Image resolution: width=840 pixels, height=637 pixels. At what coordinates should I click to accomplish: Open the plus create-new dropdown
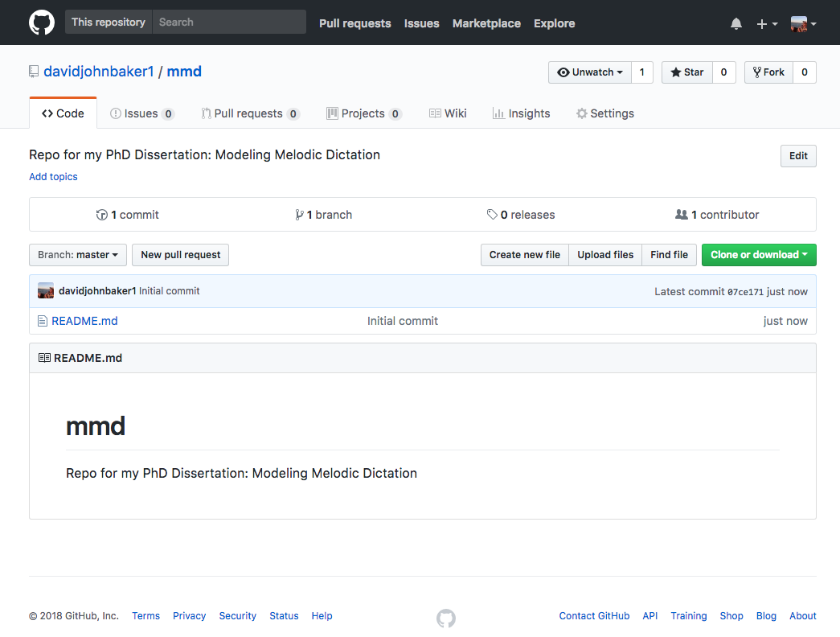pos(767,23)
